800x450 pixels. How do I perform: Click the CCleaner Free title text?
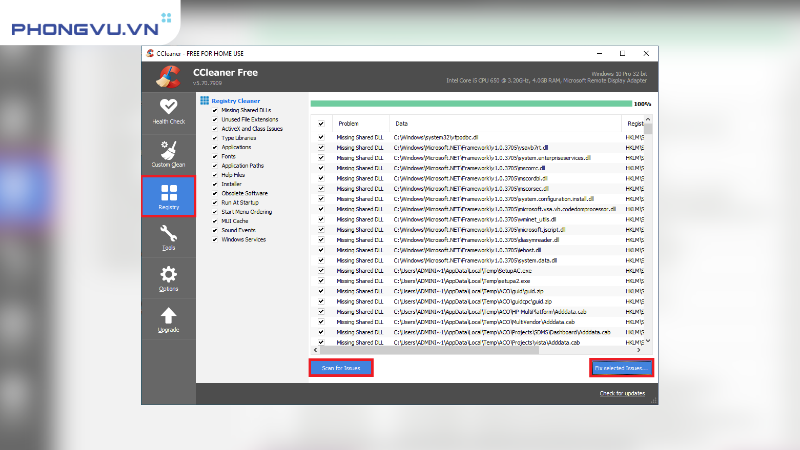(225, 73)
